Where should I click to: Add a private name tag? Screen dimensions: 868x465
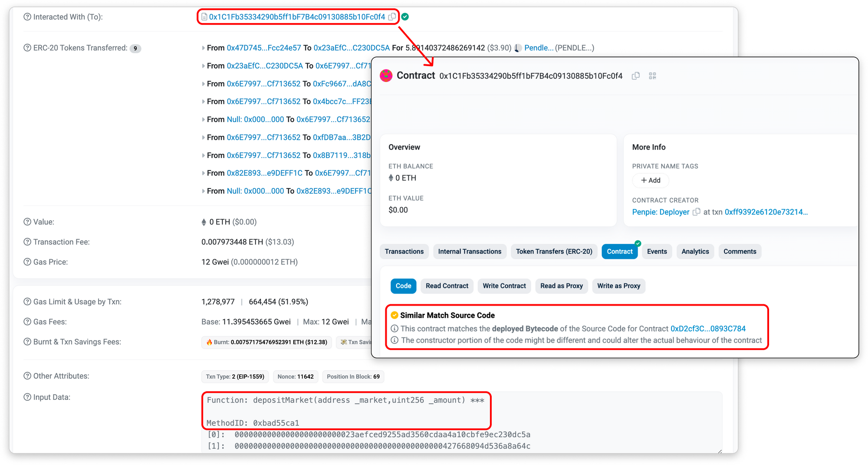(651, 180)
